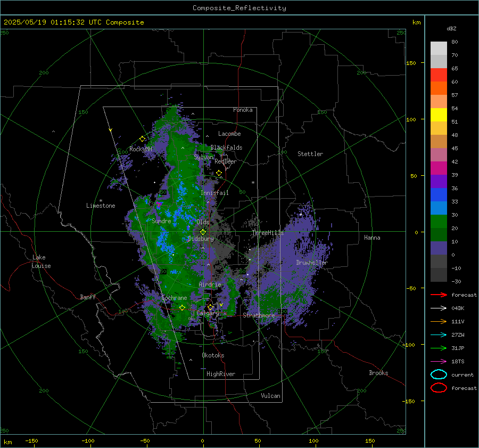Click the Drumheller city label
The height and width of the screenshot is (448, 479).
pyautogui.click(x=312, y=263)
